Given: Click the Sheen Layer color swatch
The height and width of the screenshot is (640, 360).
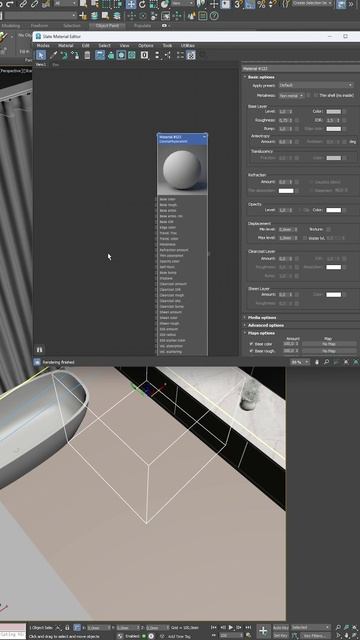Looking at the screenshot, I should click(x=333, y=295).
